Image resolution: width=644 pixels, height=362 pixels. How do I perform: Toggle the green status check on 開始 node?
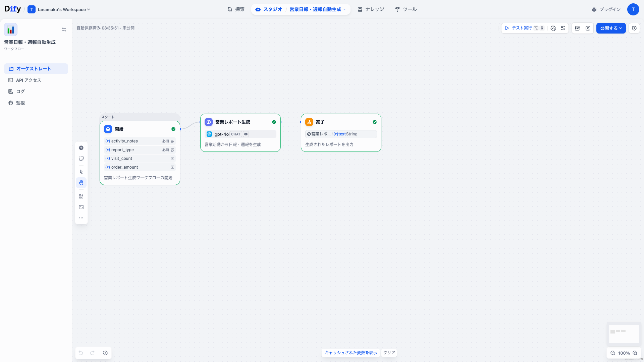pos(173,129)
